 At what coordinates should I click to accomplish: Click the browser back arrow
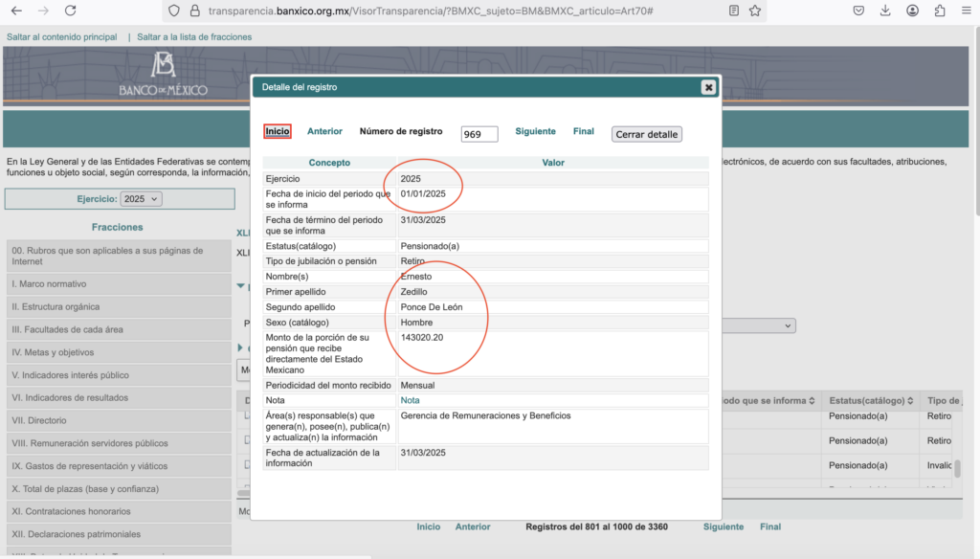click(16, 11)
